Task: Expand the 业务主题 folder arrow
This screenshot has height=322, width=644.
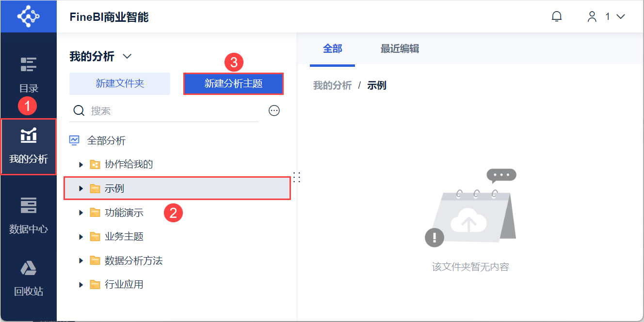Action: pos(81,237)
